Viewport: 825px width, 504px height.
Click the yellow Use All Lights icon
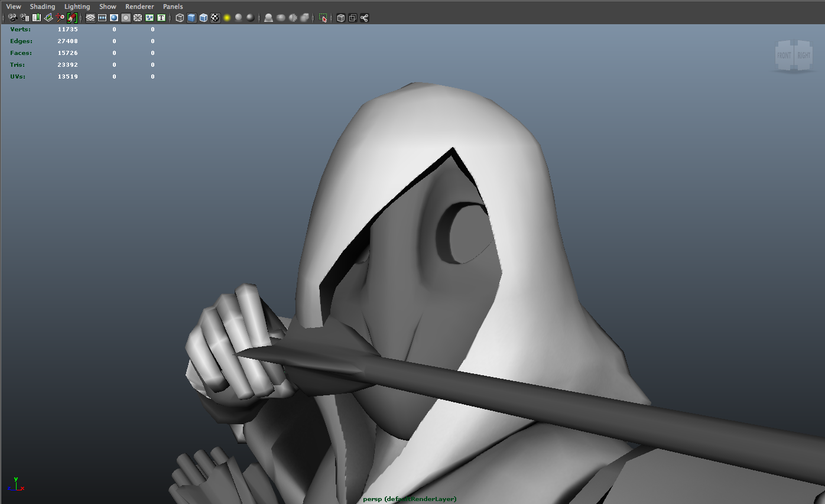coord(227,18)
